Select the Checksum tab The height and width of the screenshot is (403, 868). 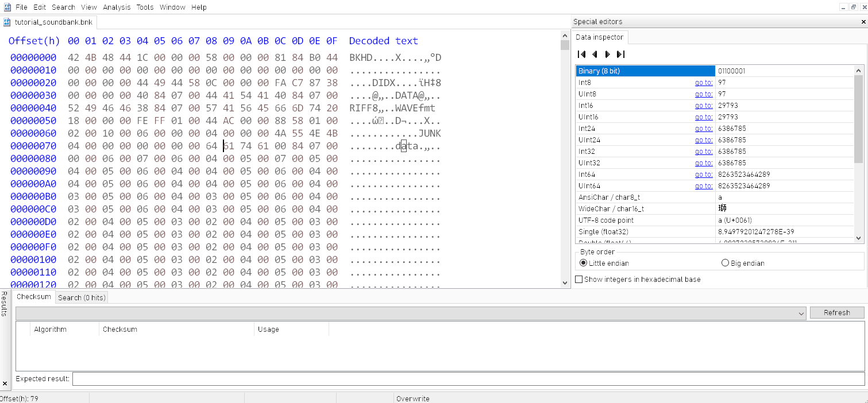click(33, 297)
